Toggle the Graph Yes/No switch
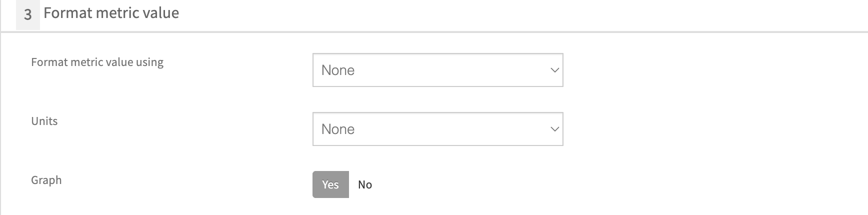 (342, 184)
